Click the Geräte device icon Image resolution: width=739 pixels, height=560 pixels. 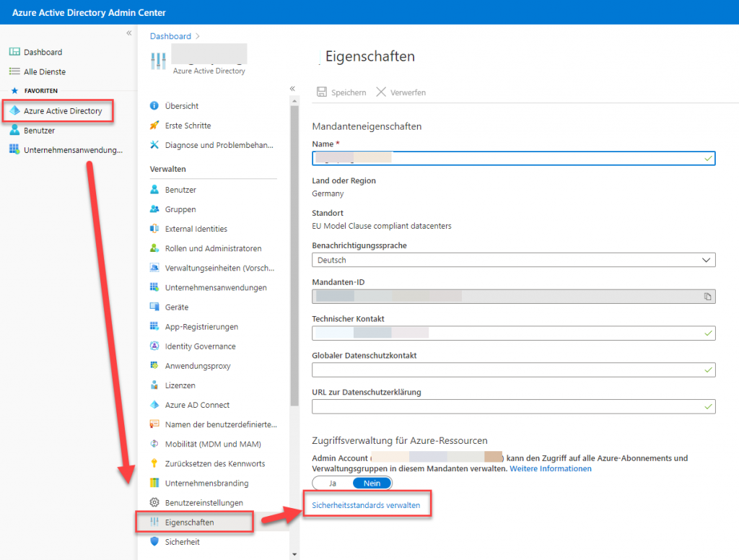point(154,307)
